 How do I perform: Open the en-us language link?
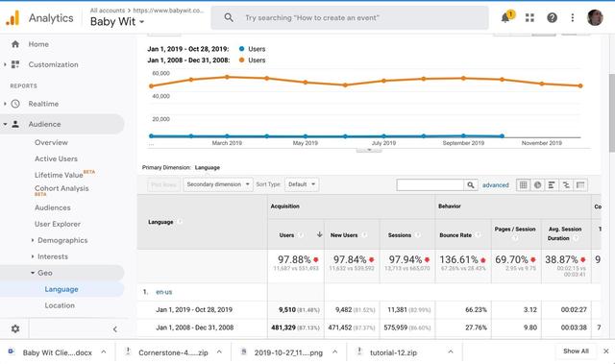click(164, 292)
